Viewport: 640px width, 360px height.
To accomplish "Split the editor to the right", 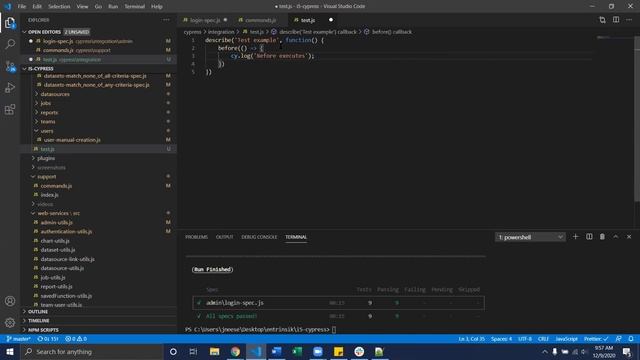I will [x=616, y=20].
